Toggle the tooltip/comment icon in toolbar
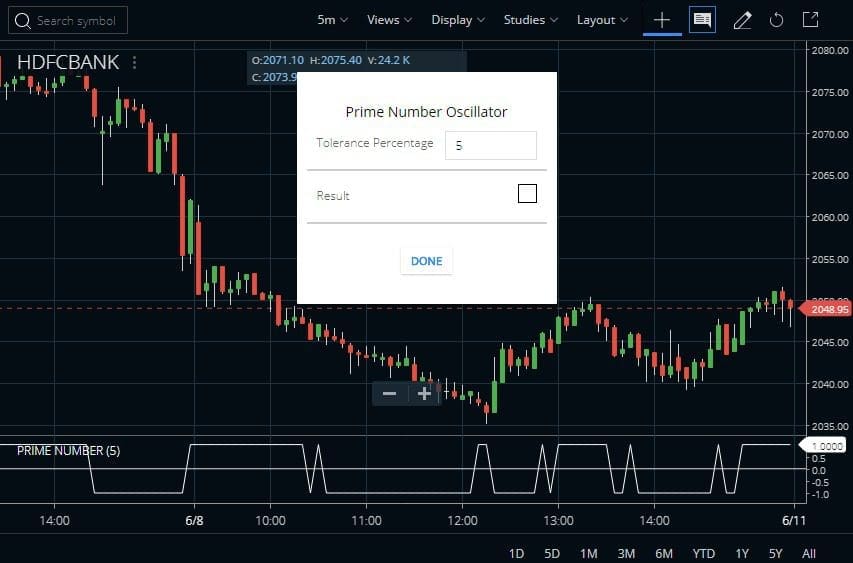 tap(702, 20)
